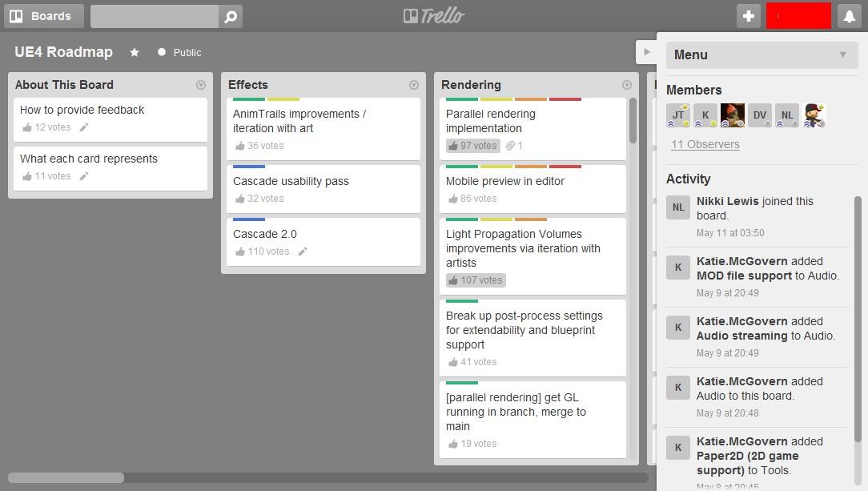
Task: Click green label on AnimTrails card
Action: pyautogui.click(x=248, y=99)
